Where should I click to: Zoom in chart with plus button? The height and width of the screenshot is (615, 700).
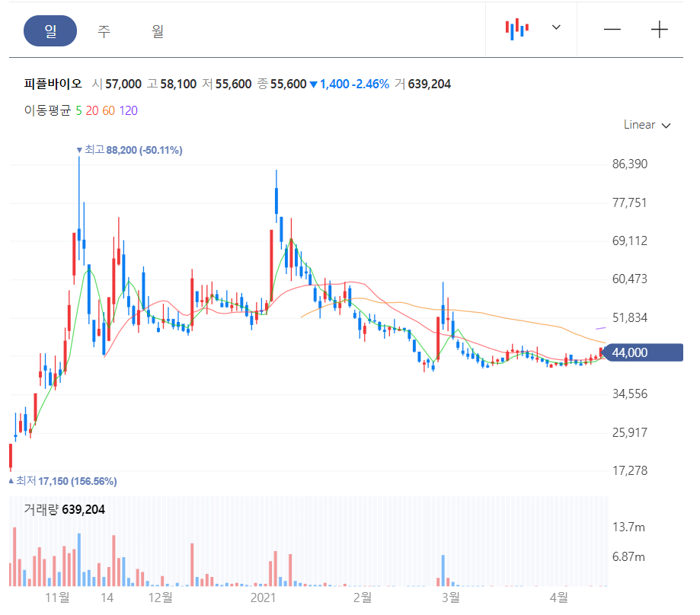tap(659, 30)
